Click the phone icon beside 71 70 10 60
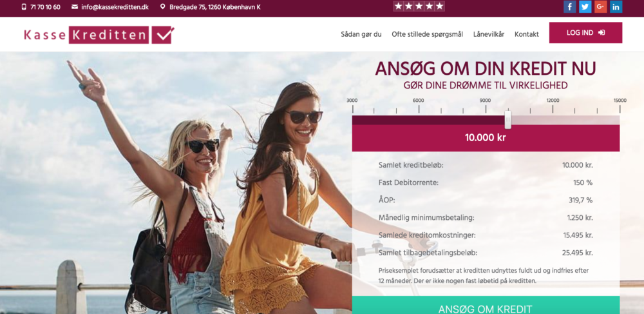Viewport: 644px width, 314px height. [x=23, y=7]
